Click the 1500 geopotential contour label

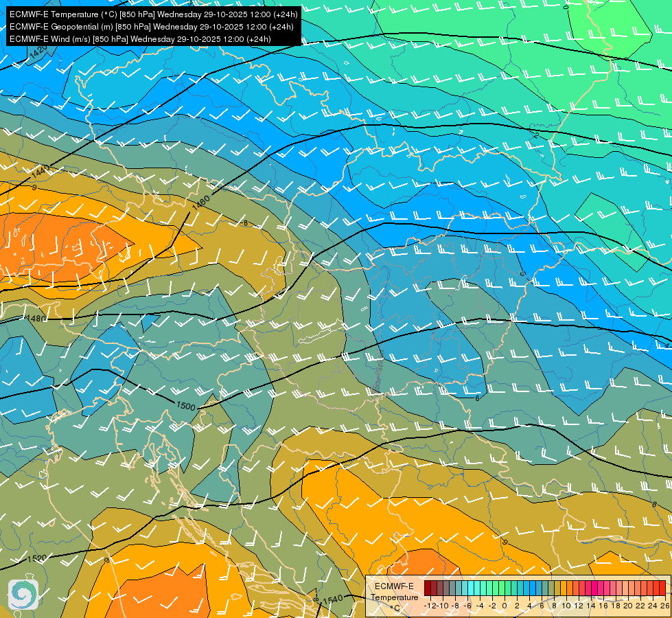[x=185, y=406]
